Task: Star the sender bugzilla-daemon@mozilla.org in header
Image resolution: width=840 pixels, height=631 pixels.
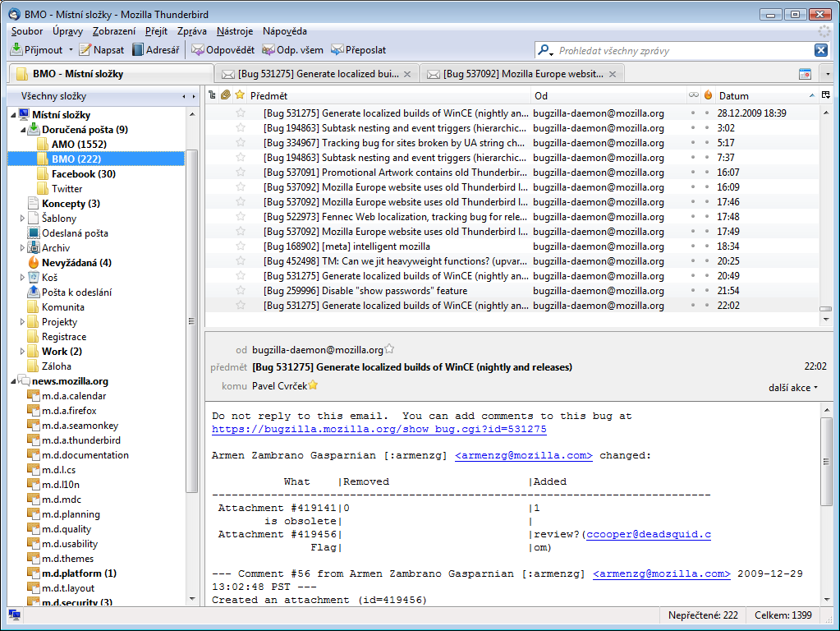Action: pos(390,349)
